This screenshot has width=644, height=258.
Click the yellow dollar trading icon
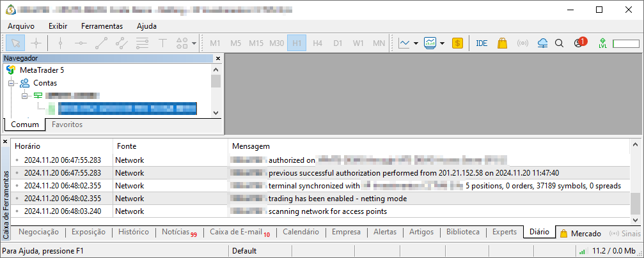point(458,43)
